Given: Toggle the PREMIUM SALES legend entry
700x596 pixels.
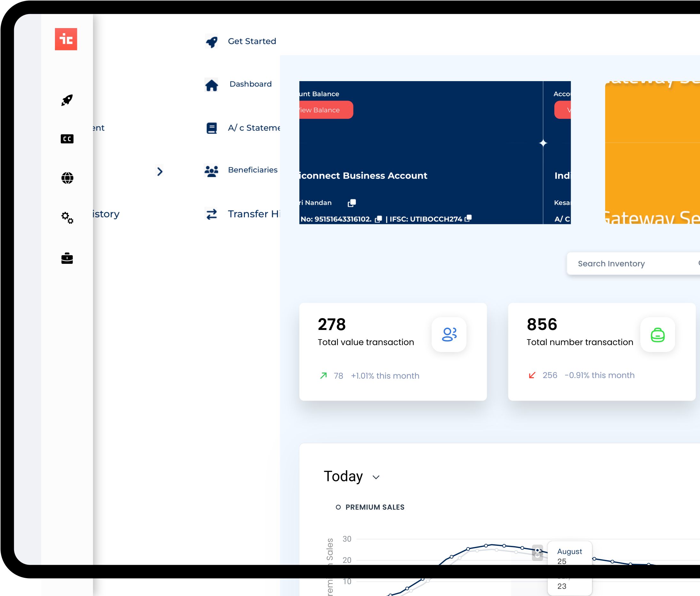Looking at the screenshot, I should [370, 507].
